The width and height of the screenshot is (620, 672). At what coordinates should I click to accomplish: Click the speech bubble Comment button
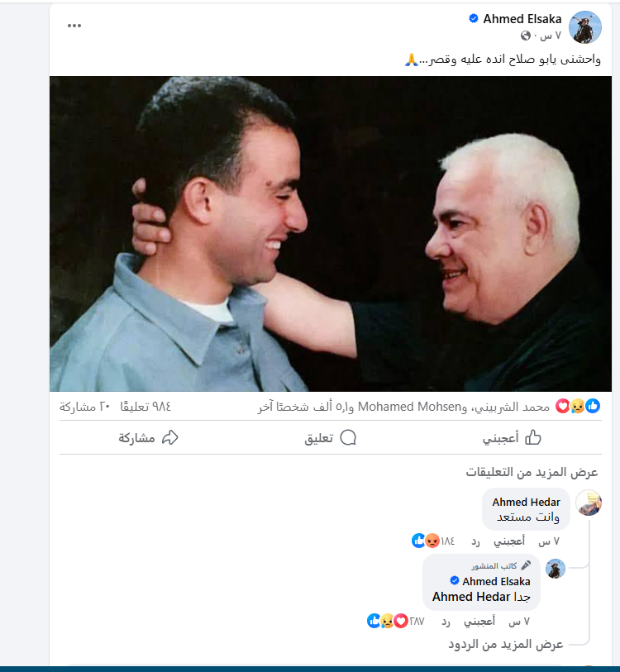(330, 437)
